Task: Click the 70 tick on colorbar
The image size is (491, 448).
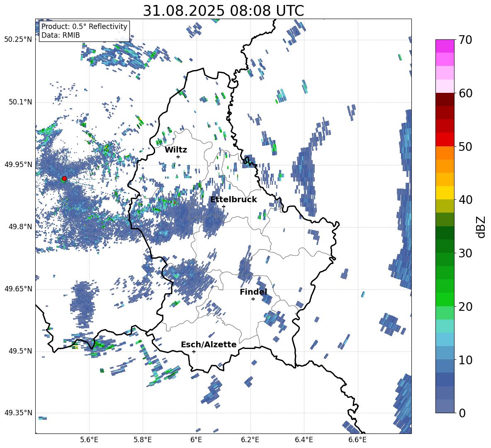Action: click(465, 40)
